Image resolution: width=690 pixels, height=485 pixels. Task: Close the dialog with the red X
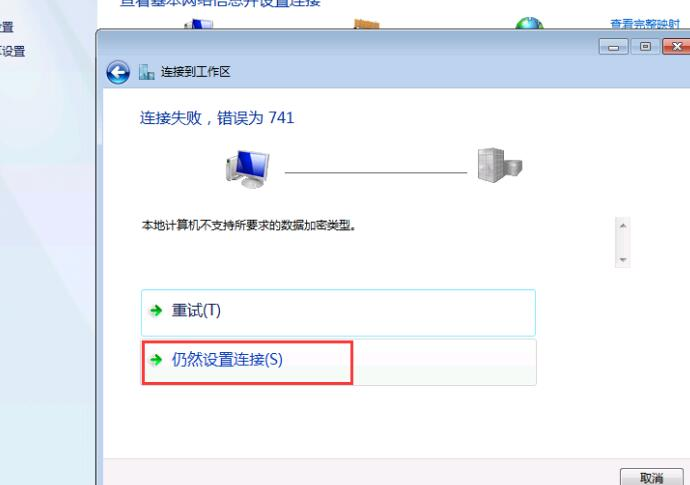[676, 47]
